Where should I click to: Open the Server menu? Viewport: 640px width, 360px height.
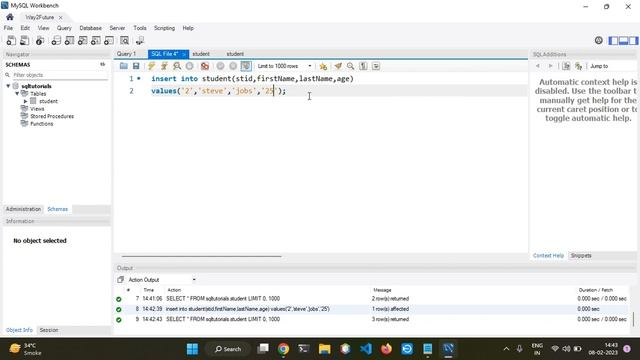click(x=117, y=28)
